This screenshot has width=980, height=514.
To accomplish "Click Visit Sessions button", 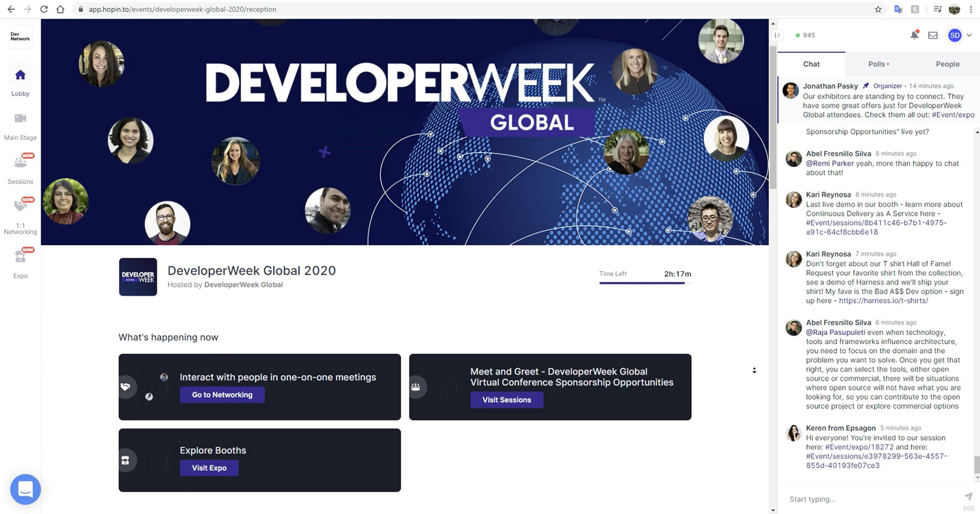I will point(507,400).
